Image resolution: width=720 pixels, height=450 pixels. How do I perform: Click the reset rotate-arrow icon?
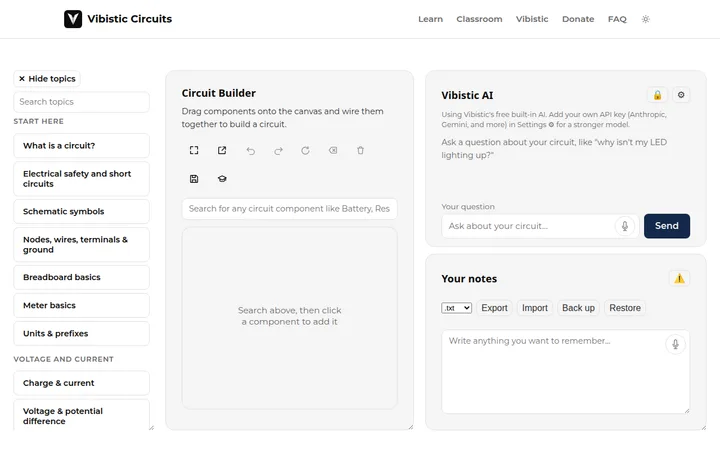click(305, 151)
